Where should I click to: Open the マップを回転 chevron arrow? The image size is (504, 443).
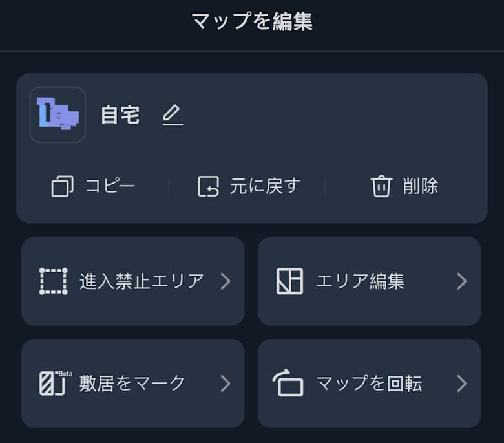coord(461,384)
